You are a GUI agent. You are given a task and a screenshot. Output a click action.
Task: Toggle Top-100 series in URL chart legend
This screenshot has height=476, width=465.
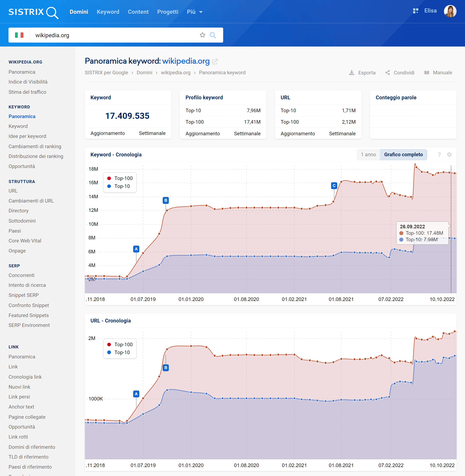coord(120,344)
